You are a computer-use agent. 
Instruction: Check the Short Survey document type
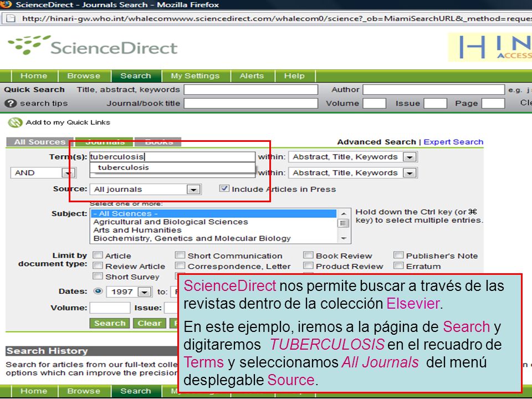(98, 276)
